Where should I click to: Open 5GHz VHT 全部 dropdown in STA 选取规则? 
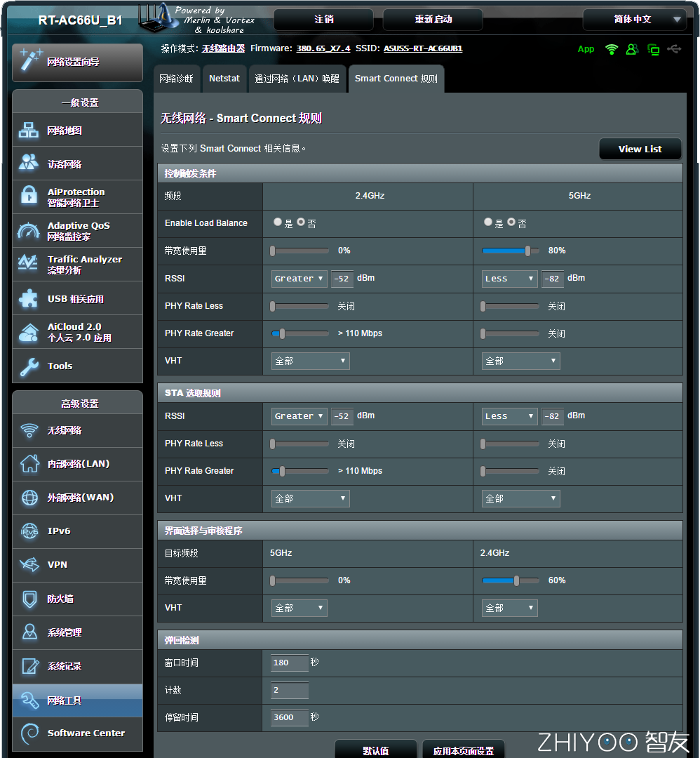click(520, 498)
